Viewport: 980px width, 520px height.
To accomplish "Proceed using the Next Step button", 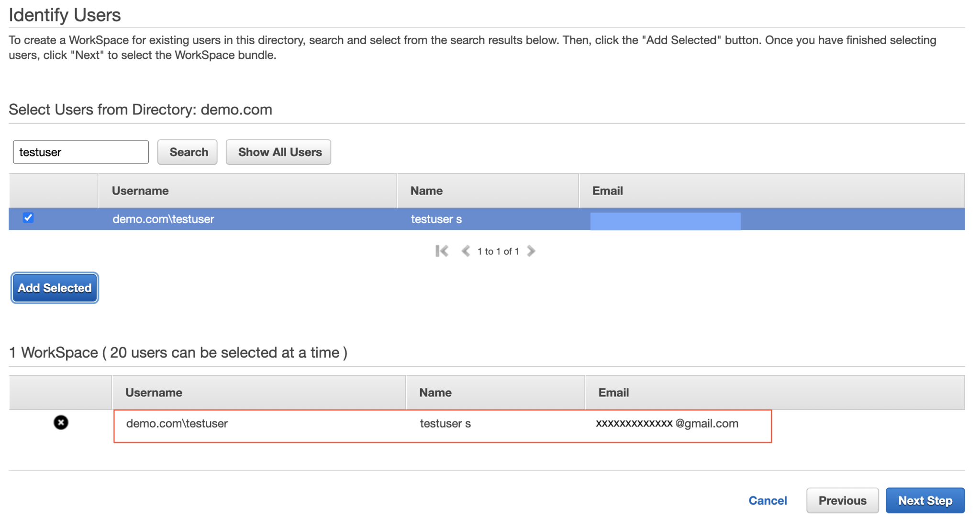I will (925, 500).
